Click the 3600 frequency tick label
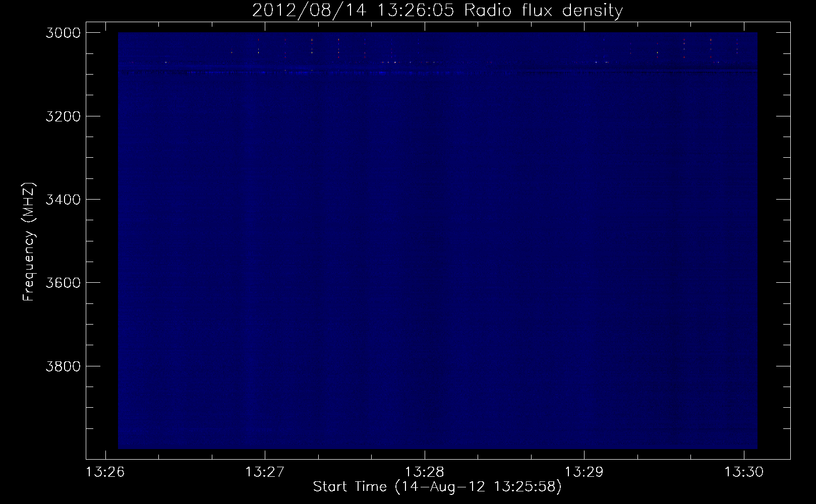 63,283
